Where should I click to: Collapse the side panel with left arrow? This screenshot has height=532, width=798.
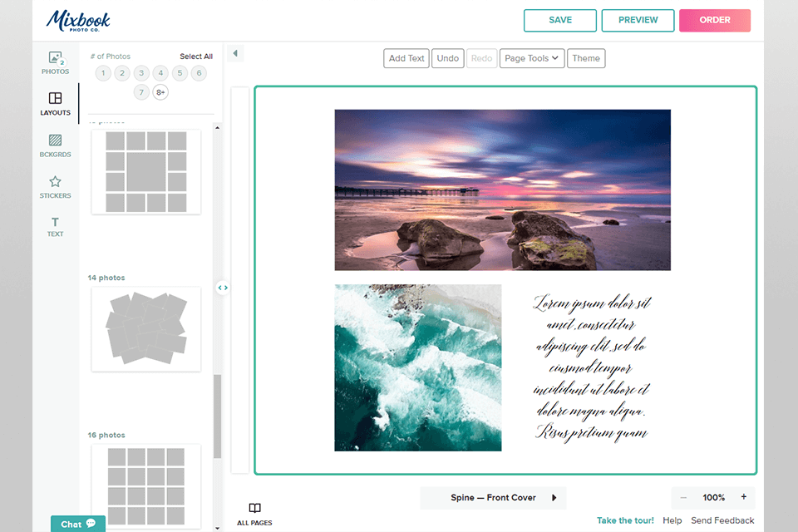point(235,53)
